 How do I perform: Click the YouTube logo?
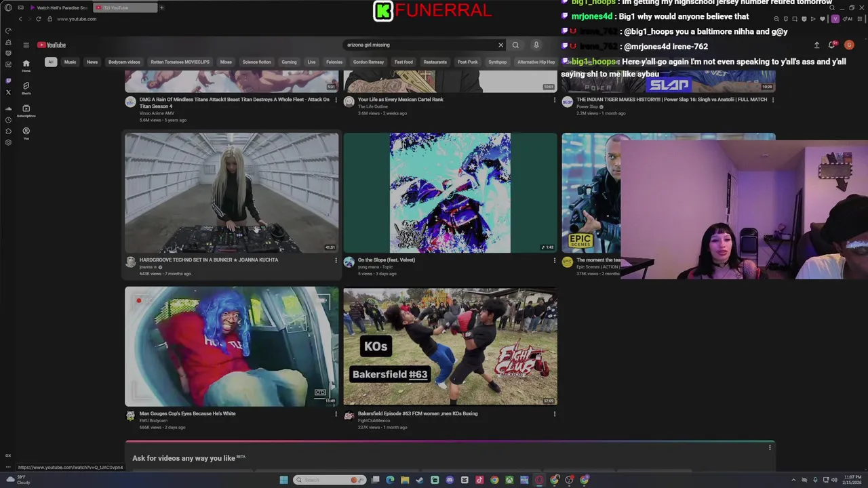(52, 45)
